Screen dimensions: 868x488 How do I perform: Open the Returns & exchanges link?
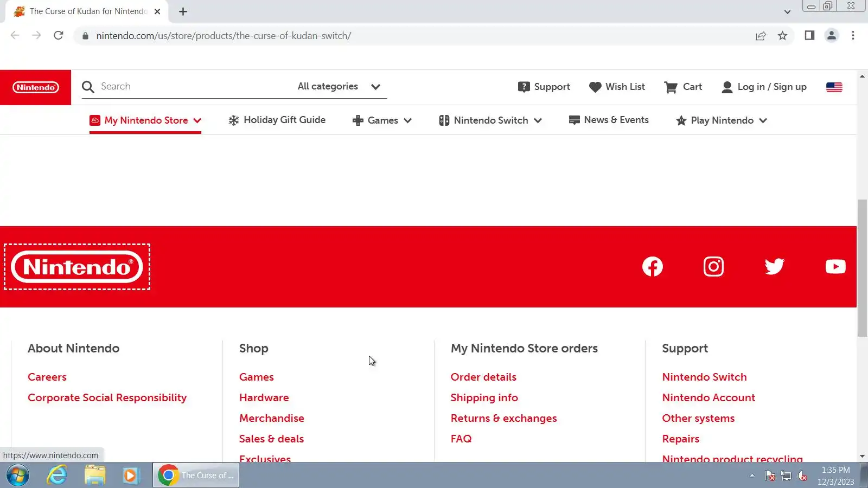point(503,418)
